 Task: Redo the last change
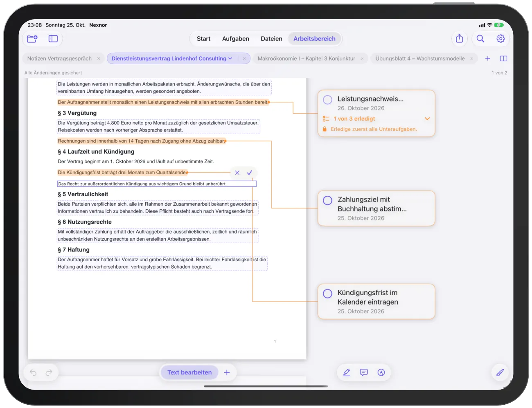(49, 372)
